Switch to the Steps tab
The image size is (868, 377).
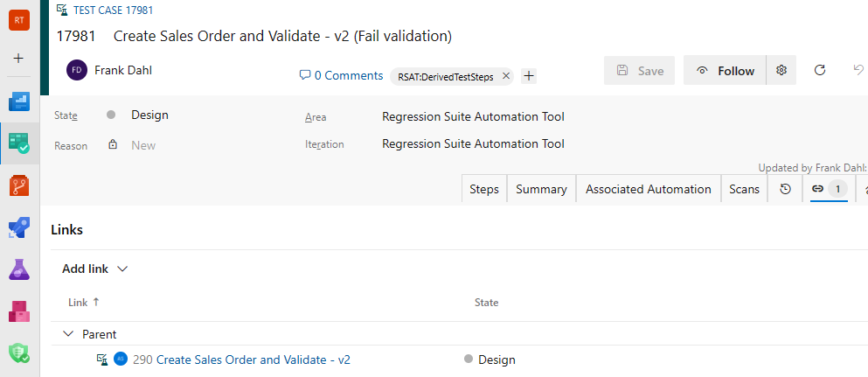[x=484, y=189]
